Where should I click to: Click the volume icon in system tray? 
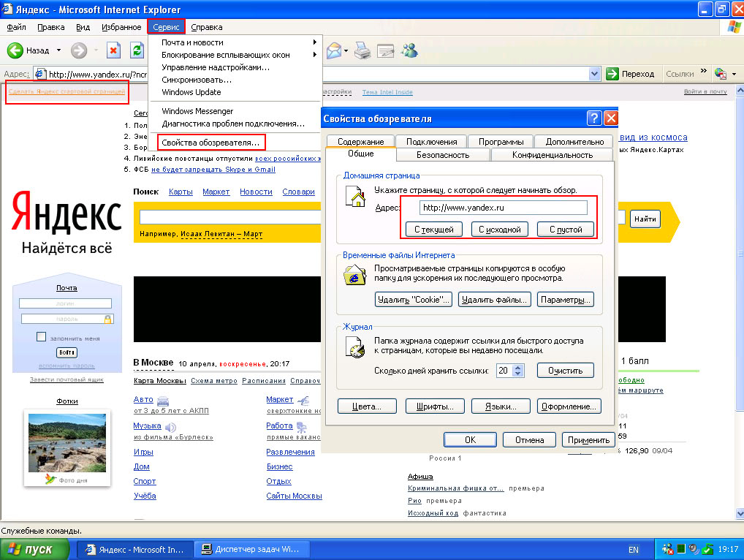[694, 549]
